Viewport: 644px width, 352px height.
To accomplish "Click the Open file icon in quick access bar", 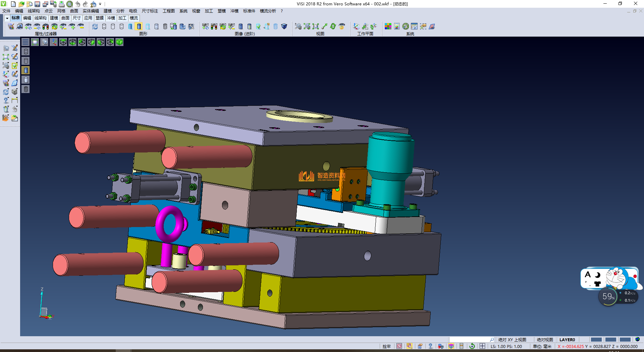I will click(21, 4).
